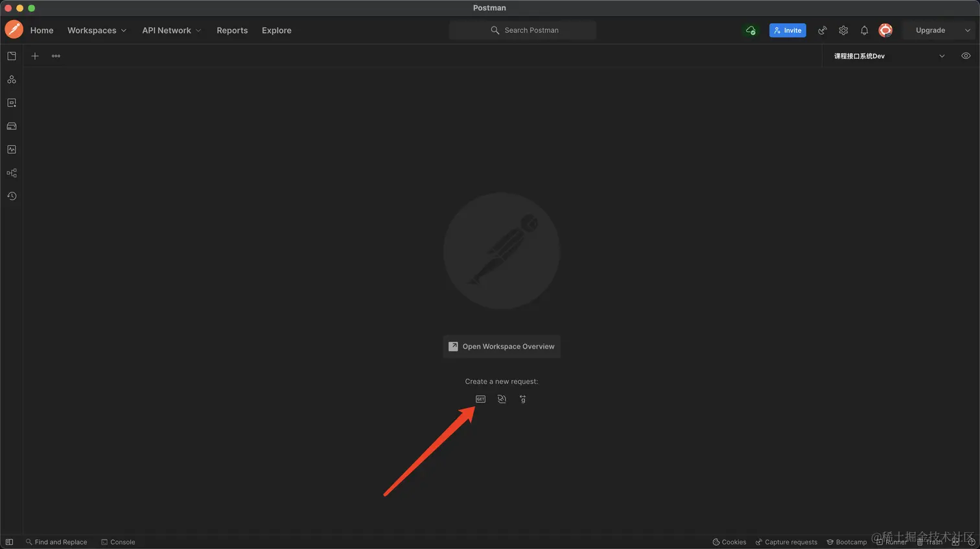Viewport: 980px width, 549px height.
Task: Click the Search Postman field
Action: coord(523,30)
